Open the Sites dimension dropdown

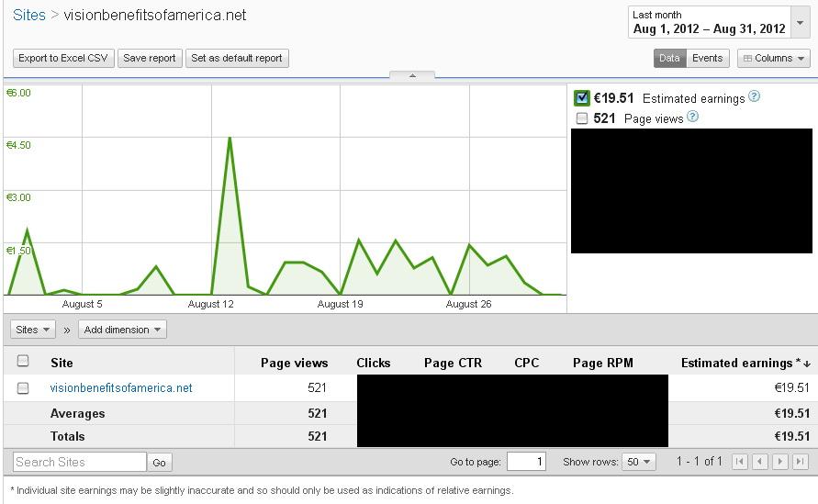tap(32, 330)
